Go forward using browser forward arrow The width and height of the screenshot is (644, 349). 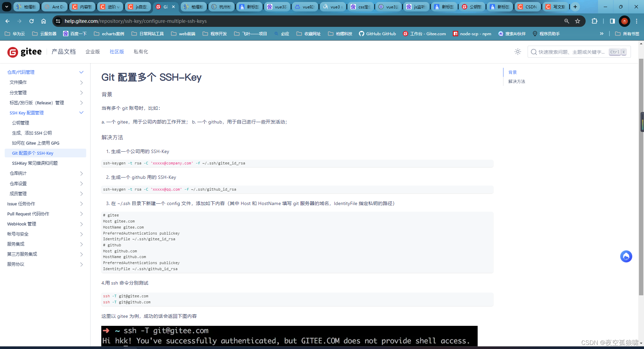point(19,21)
